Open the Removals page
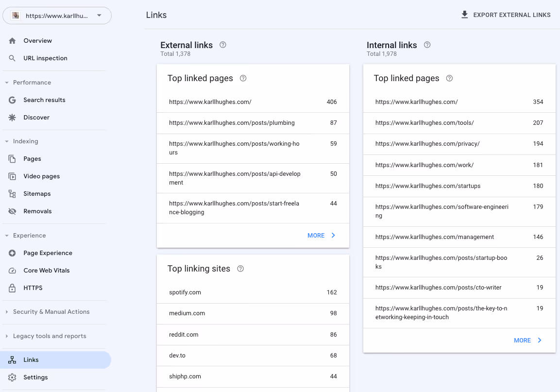 (x=56, y=211)
